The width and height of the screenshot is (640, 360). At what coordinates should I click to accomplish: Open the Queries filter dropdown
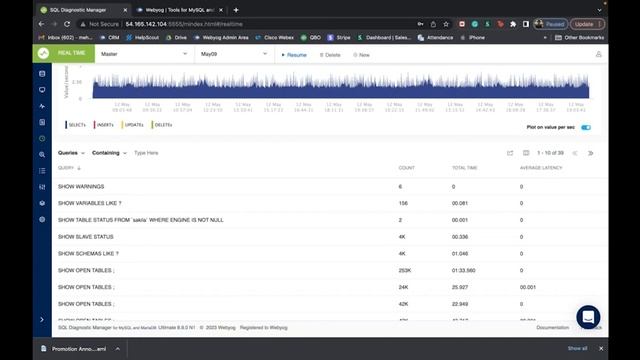pos(71,153)
